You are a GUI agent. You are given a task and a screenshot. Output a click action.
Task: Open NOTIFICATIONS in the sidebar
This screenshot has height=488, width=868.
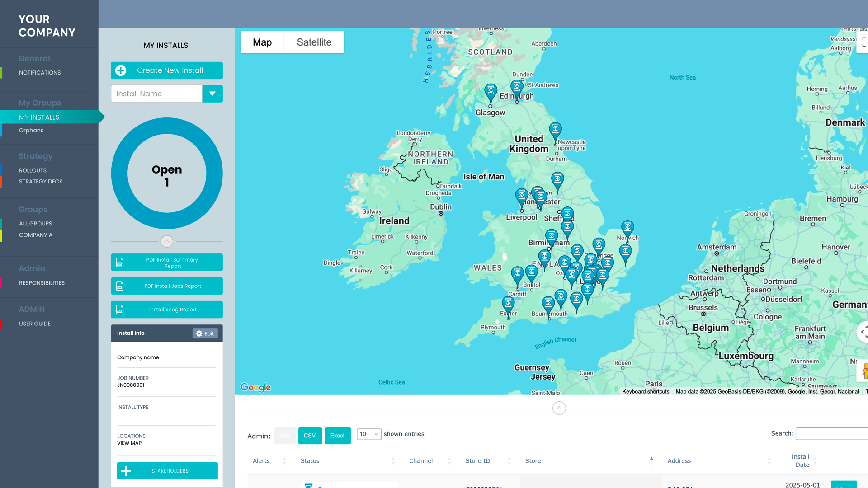coord(40,73)
